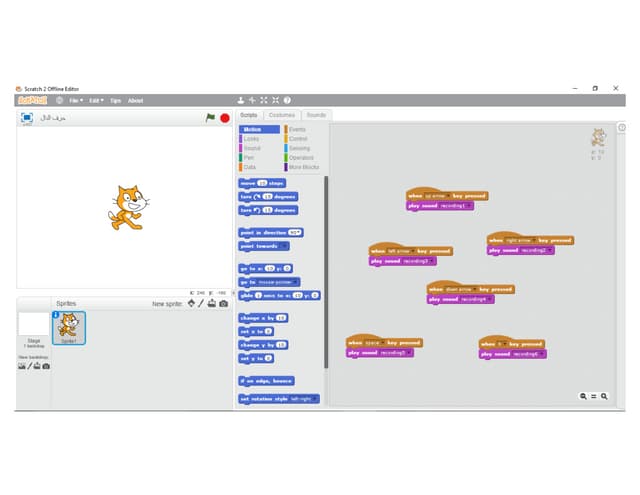
Task: Open the Sounds tab
Action: (x=316, y=115)
